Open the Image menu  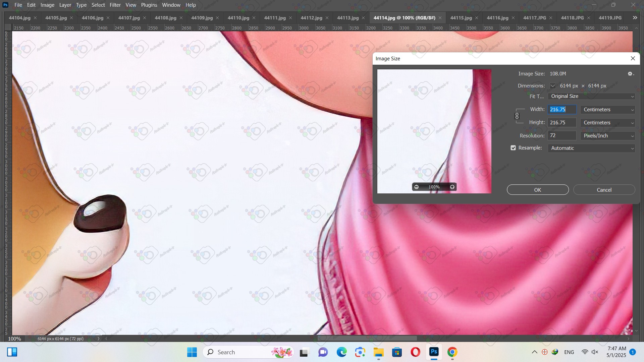pyautogui.click(x=47, y=5)
